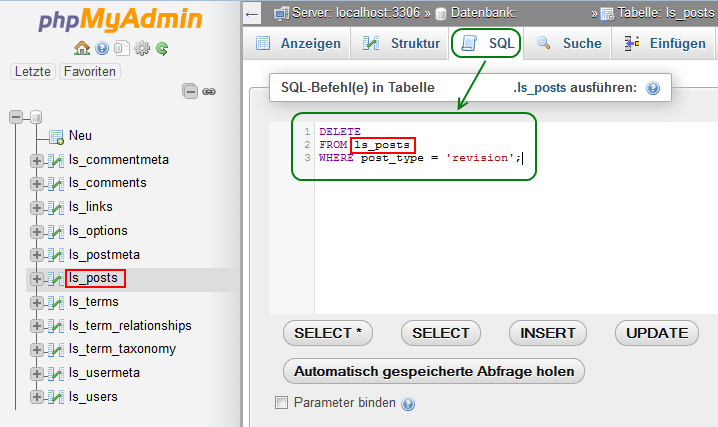The width and height of the screenshot is (718, 427).
Task: Click the server icon in breadcrumb
Action: tap(281, 13)
